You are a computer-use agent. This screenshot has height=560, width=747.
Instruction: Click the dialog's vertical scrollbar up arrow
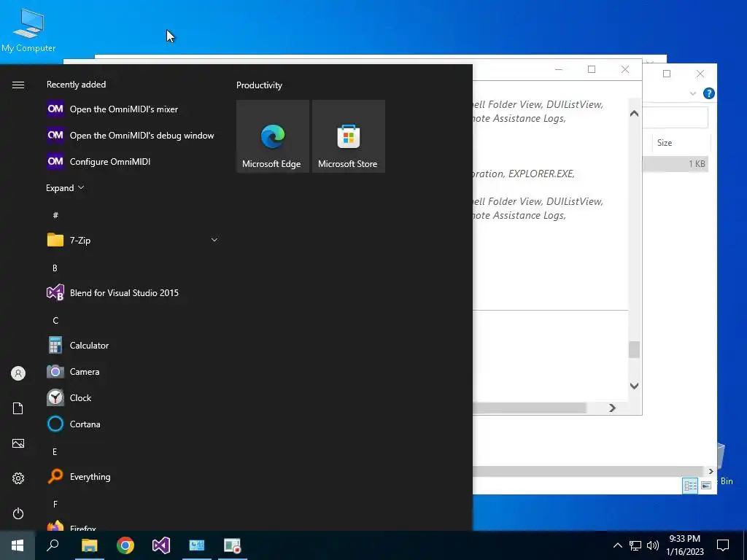click(634, 113)
